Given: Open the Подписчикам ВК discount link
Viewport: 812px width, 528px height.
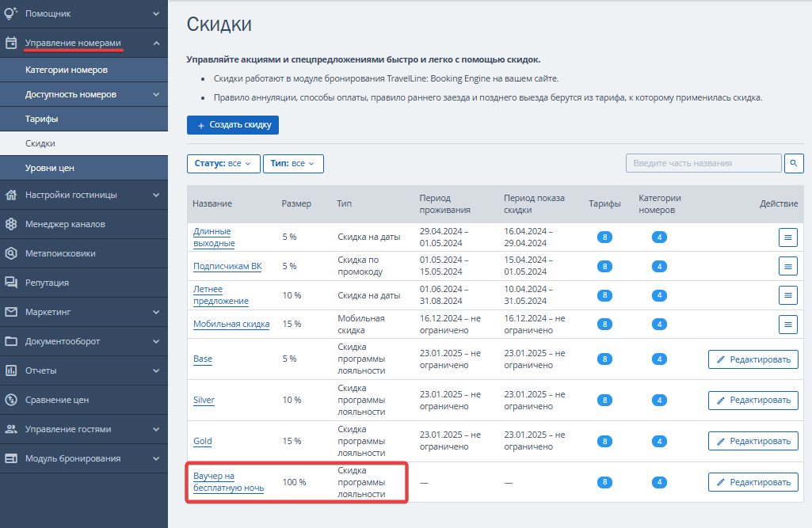Looking at the screenshot, I should click(227, 266).
